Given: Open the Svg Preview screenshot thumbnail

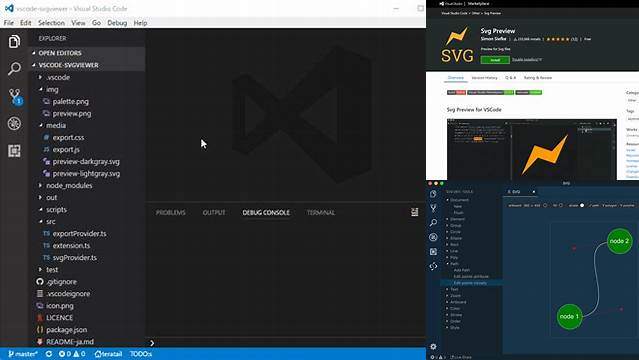Looking at the screenshot, I should (531, 149).
